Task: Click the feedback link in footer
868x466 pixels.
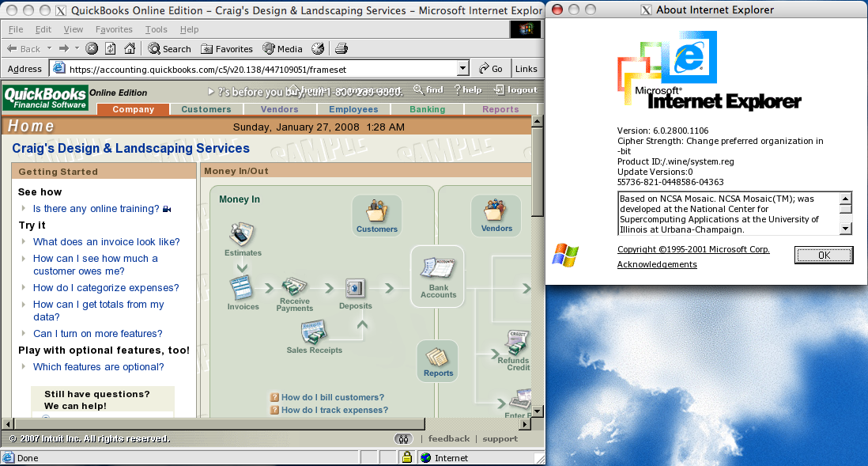Action: 449,438
